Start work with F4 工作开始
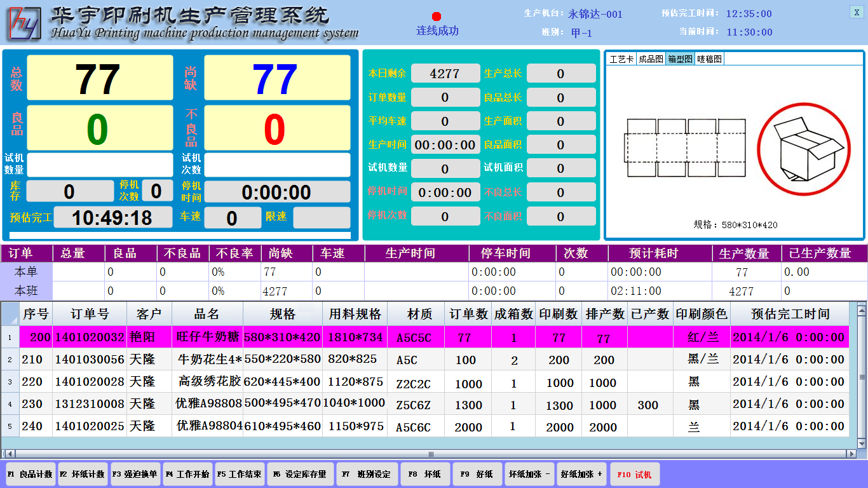868x488 pixels. [x=187, y=474]
